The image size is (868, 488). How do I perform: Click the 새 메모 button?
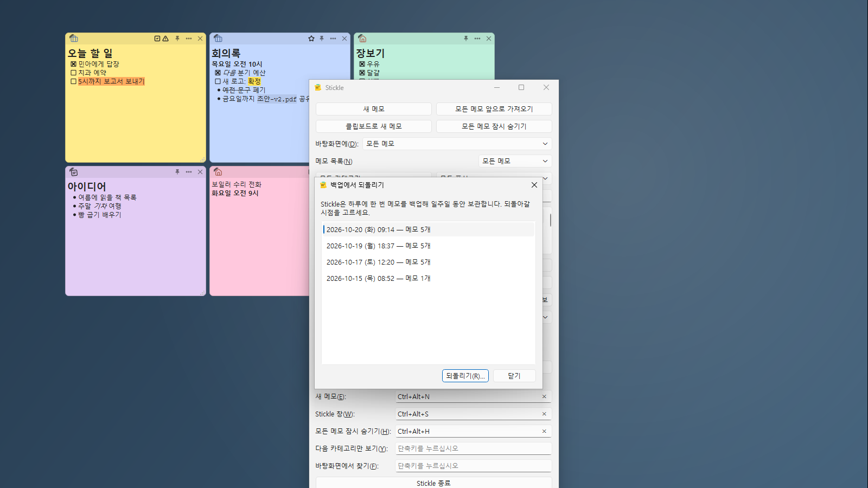click(374, 109)
